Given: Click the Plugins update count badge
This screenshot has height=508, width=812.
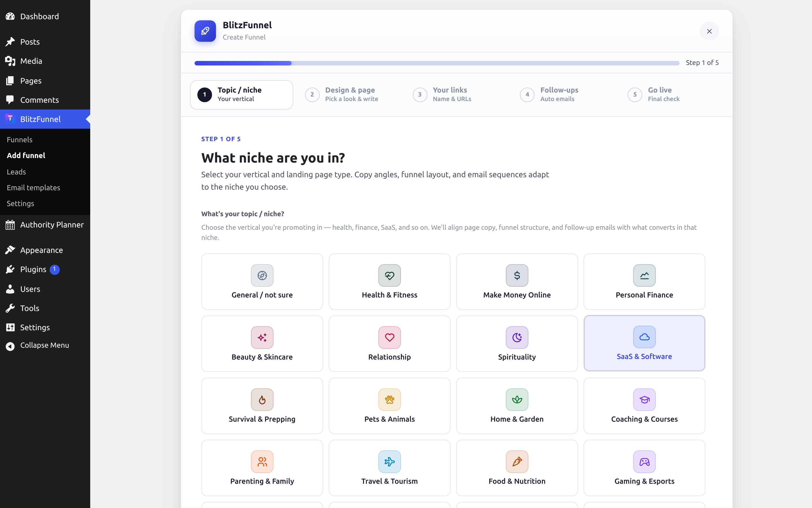Looking at the screenshot, I should coord(54,270).
